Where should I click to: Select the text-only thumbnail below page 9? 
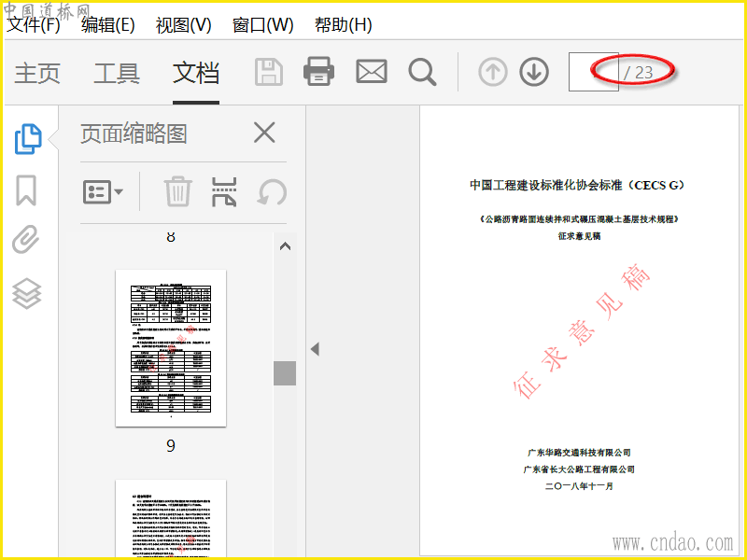171,519
